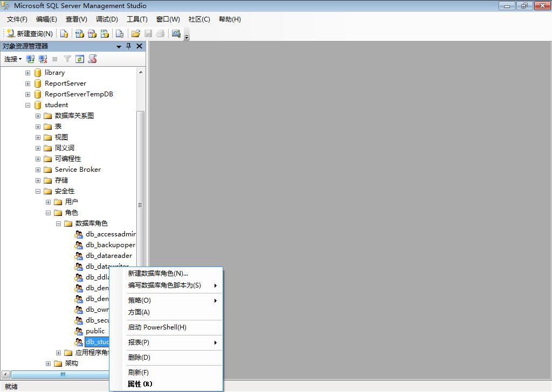552x392 pixels.
Task: Click the Open File folder icon
Action: [135, 33]
